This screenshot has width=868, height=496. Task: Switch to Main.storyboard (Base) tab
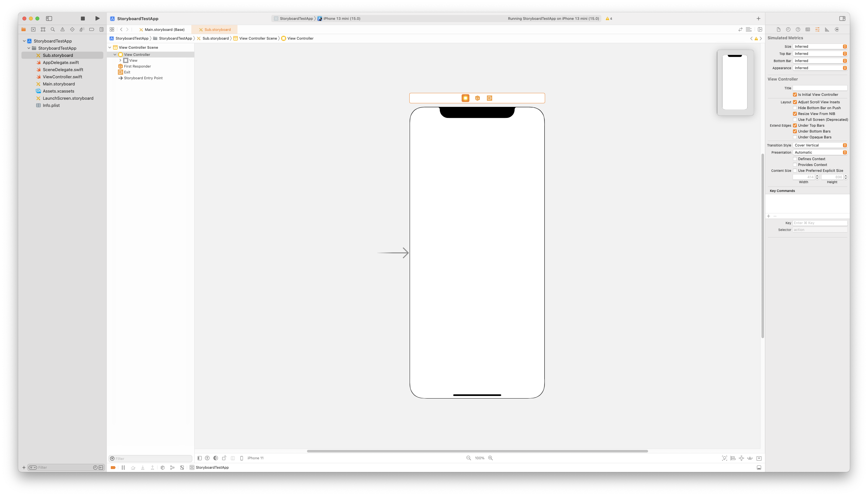(x=164, y=30)
